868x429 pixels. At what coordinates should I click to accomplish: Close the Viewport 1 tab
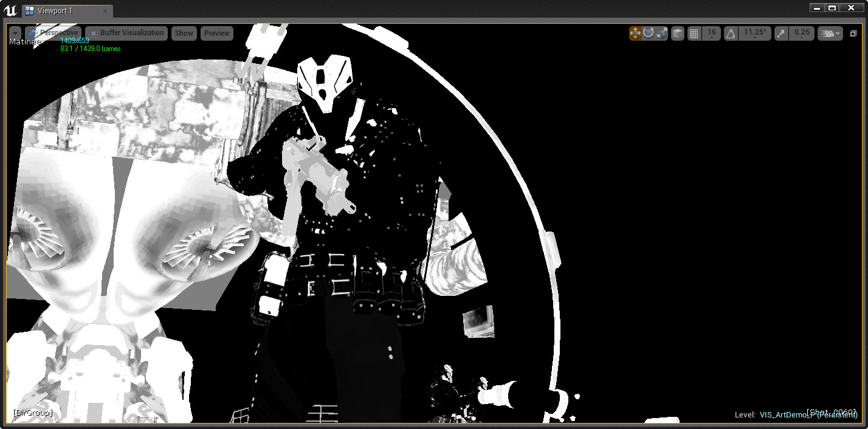click(x=105, y=11)
